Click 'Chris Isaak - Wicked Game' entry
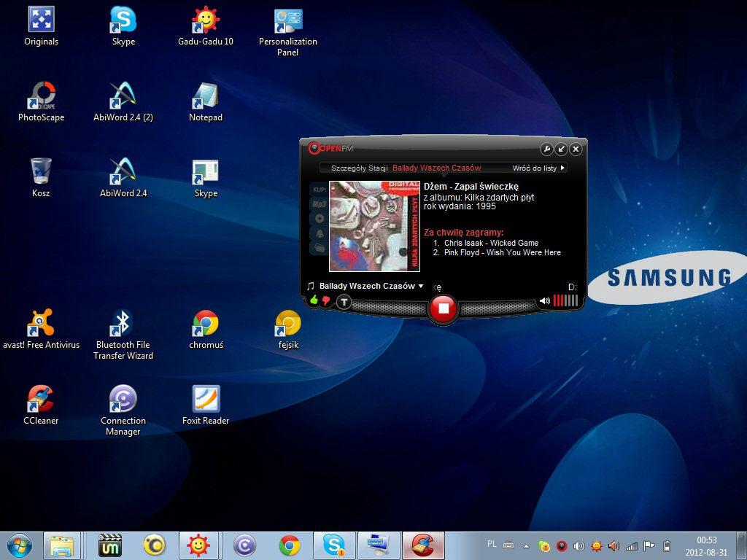Viewport: 747px width, 560px height. [x=491, y=243]
